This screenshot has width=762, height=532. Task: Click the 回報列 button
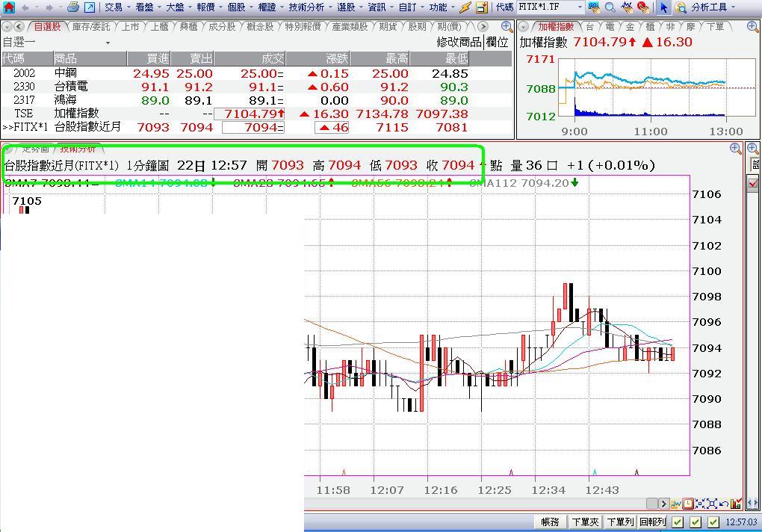653,522
